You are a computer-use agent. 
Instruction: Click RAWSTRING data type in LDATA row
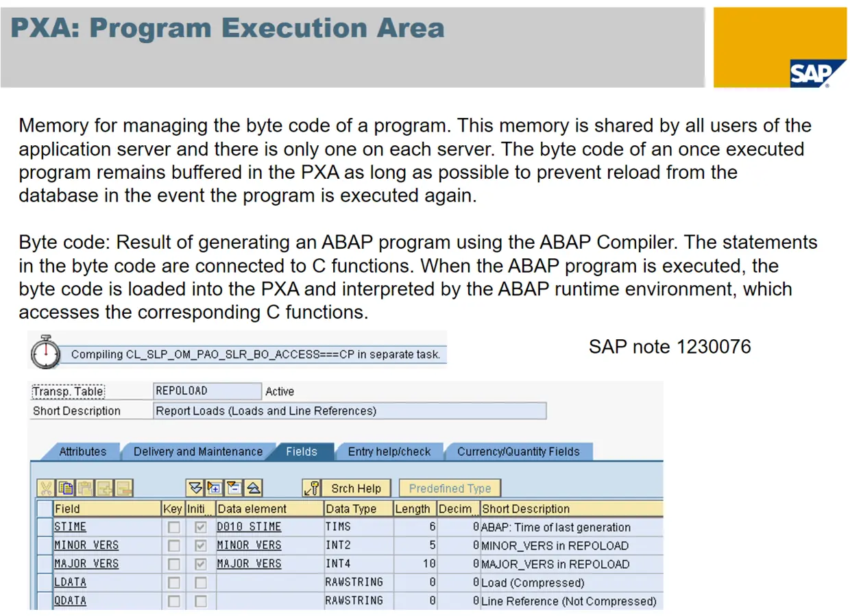click(359, 582)
